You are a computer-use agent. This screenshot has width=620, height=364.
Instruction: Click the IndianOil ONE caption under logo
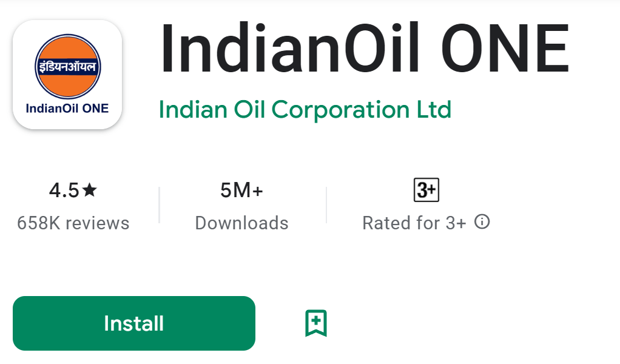point(67,109)
